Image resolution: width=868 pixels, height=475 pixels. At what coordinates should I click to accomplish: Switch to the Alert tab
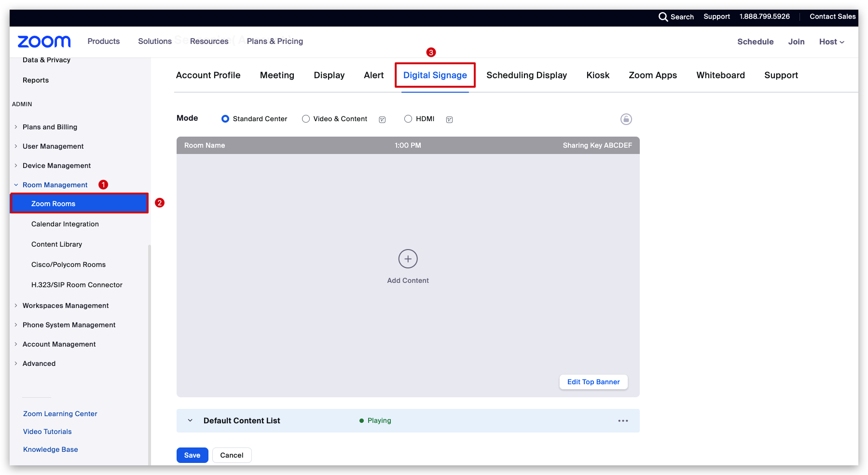click(373, 75)
